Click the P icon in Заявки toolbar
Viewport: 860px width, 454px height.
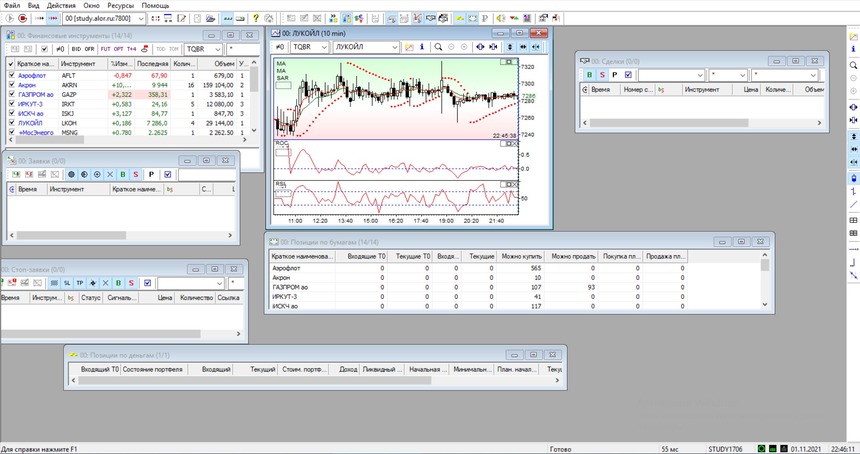(151, 174)
